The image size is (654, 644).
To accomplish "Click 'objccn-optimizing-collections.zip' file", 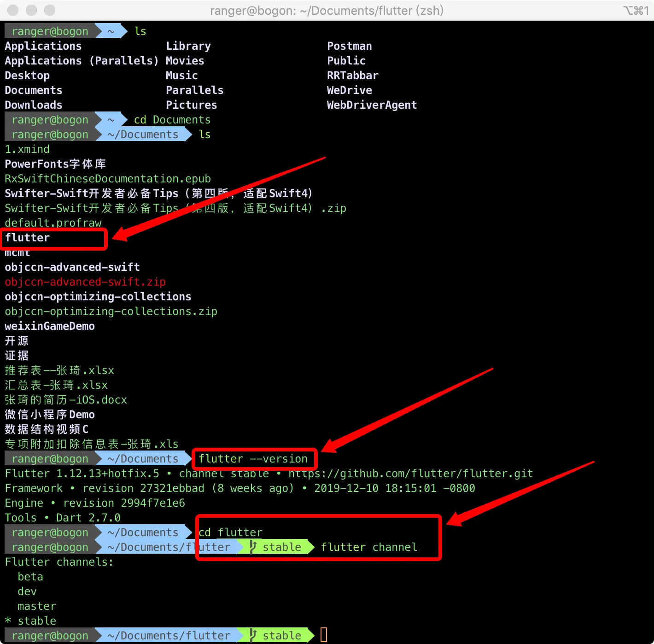I will [x=111, y=311].
